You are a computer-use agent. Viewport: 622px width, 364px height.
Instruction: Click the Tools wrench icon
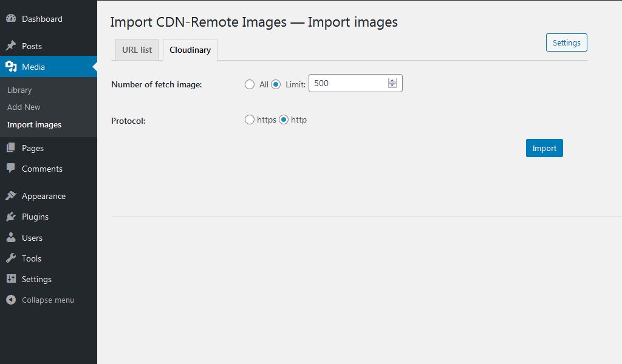coord(11,258)
